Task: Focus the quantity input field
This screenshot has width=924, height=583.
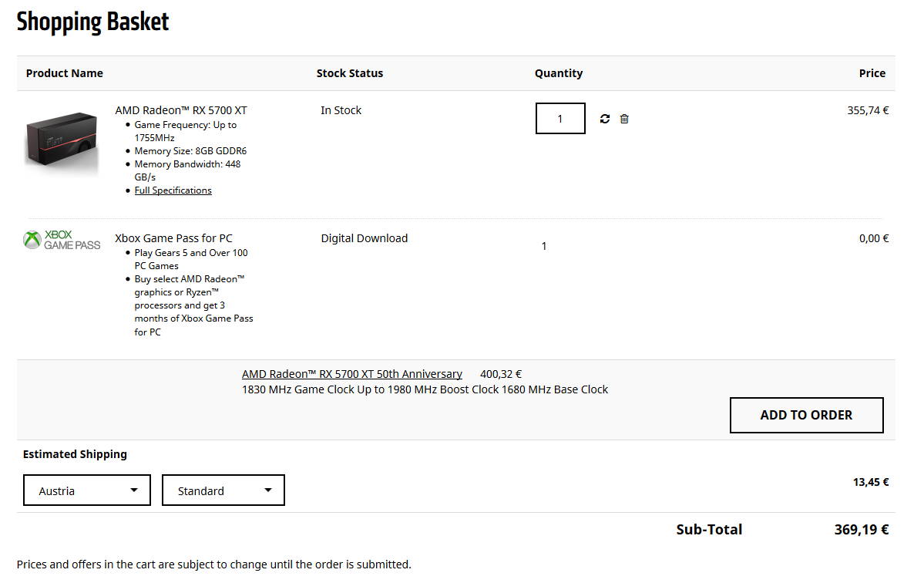Action: [560, 119]
